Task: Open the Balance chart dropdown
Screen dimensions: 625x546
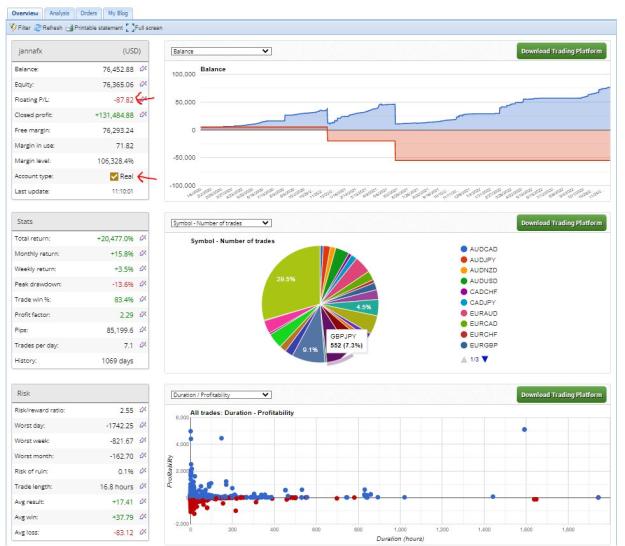Action: [x=221, y=51]
